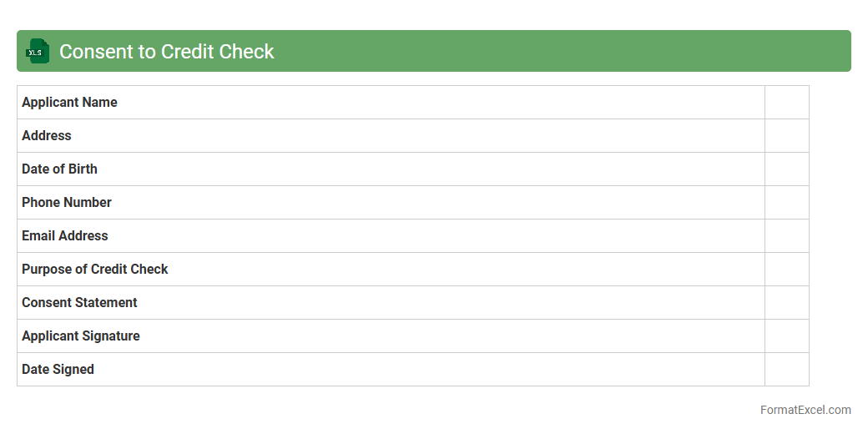The height and width of the screenshot is (434, 868).
Task: Select the Address label cell
Action: point(47,136)
